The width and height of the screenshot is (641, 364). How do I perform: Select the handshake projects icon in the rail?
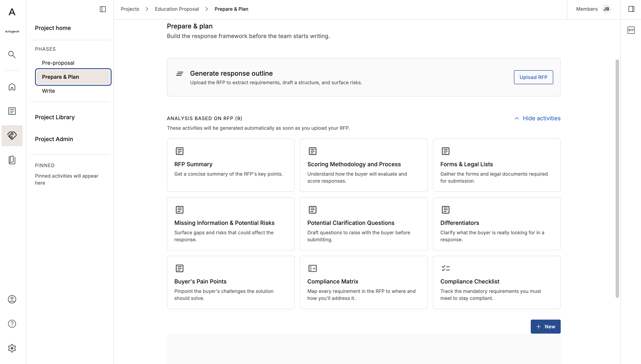click(12, 135)
